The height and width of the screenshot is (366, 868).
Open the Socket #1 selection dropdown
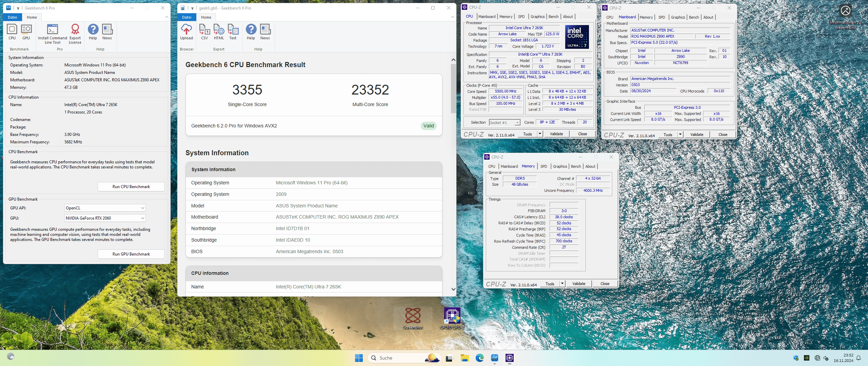point(505,123)
